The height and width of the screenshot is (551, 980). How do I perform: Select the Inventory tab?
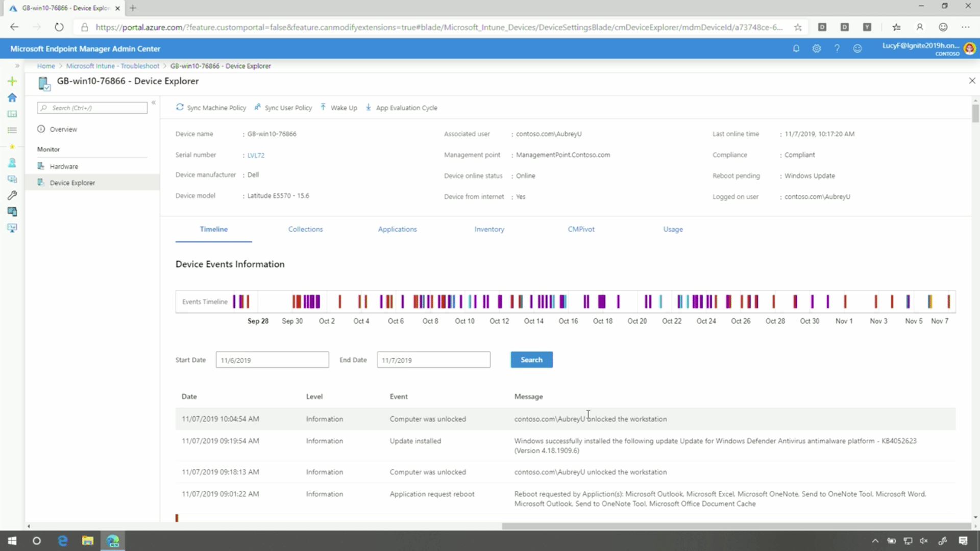489,229
